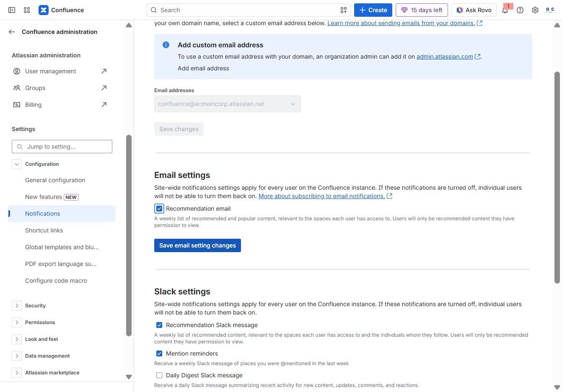Open General configuration settings
562x392 pixels.
(x=62, y=180)
